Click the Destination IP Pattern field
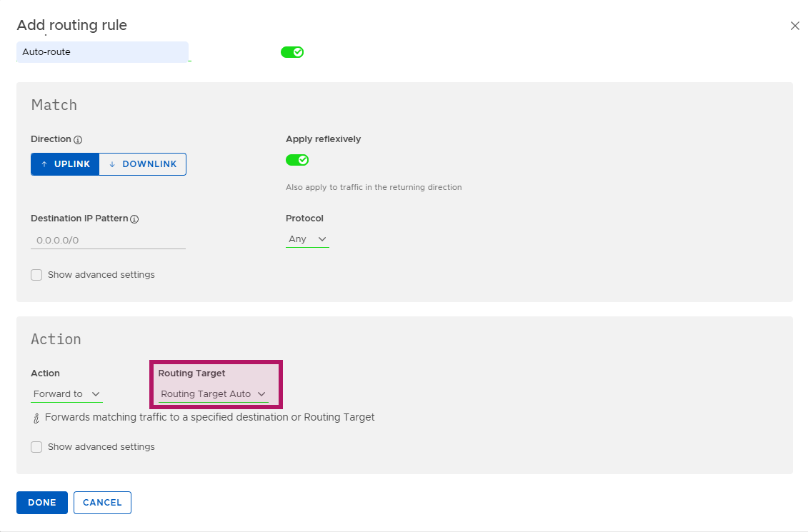This screenshot has width=808, height=532. (108, 241)
